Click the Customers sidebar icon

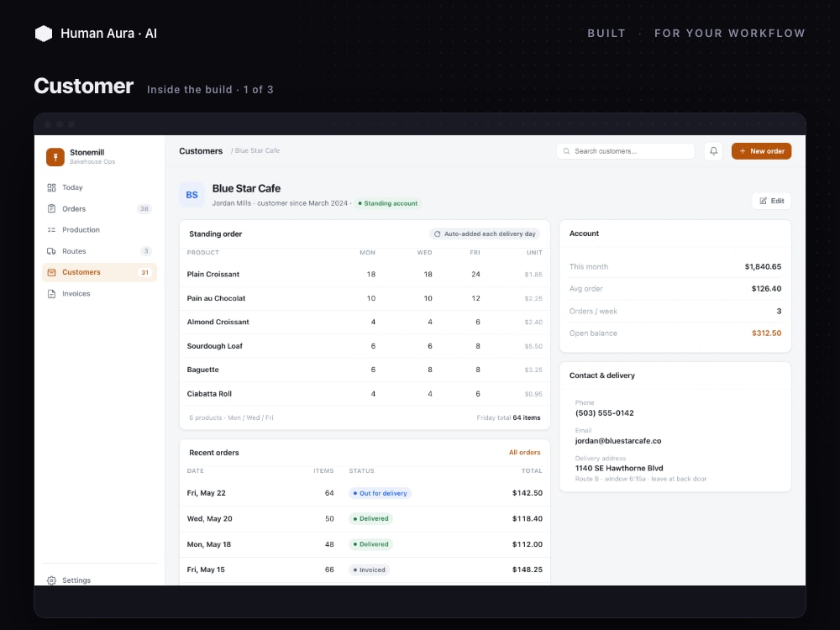tap(51, 272)
